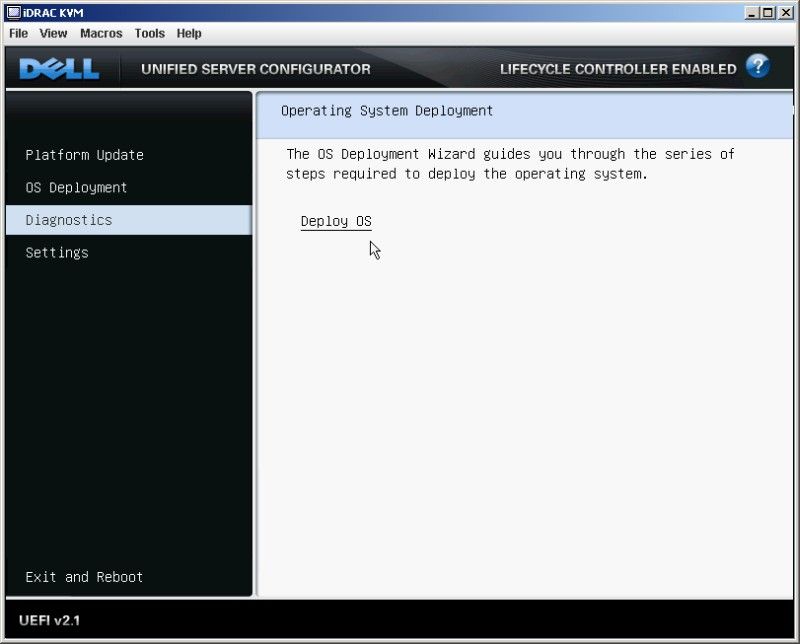Click Lifecycle Controller Enabled text
Image resolution: width=800 pixels, height=644 pixels.
tap(618, 69)
